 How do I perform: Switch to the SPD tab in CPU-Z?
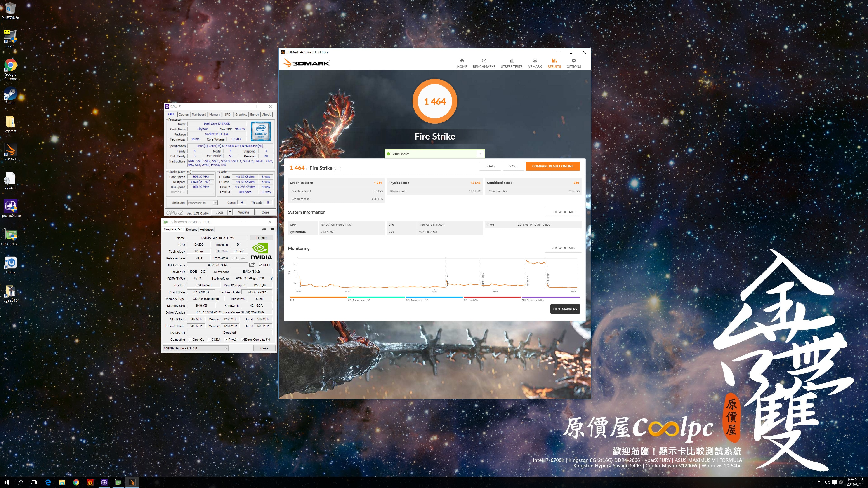pyautogui.click(x=227, y=115)
